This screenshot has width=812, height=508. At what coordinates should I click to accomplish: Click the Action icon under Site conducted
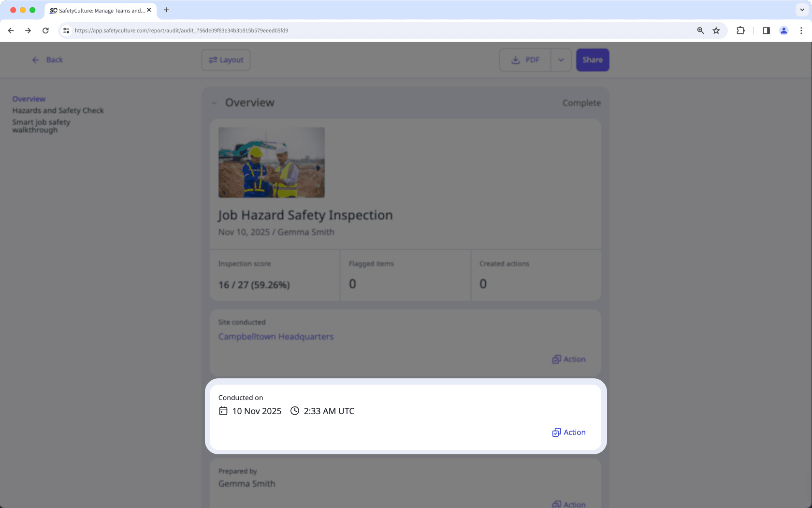[557, 359]
